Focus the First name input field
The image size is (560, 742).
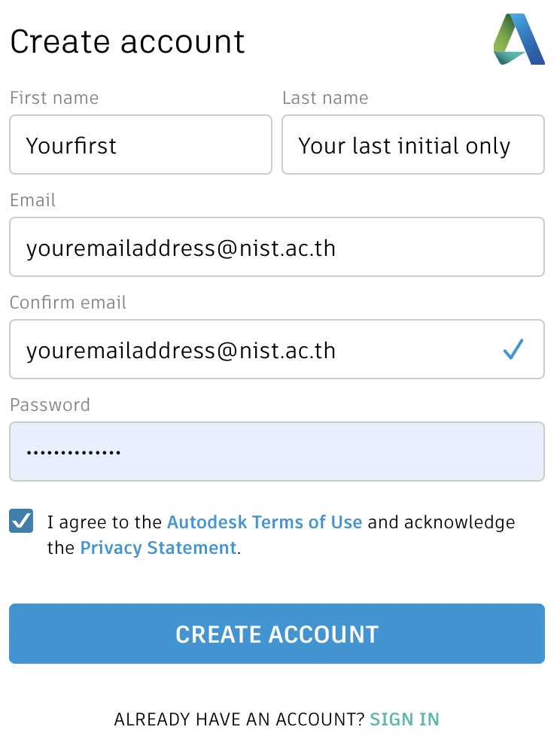[x=140, y=144]
